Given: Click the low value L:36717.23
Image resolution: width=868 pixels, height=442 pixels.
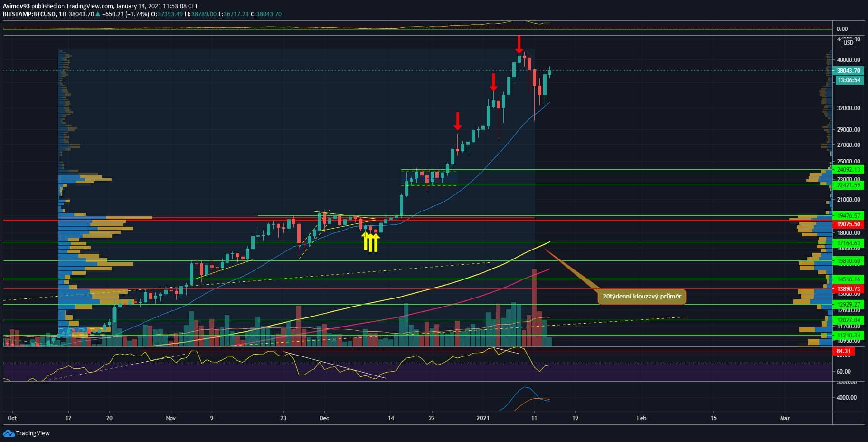Looking at the screenshot, I should pos(234,14).
